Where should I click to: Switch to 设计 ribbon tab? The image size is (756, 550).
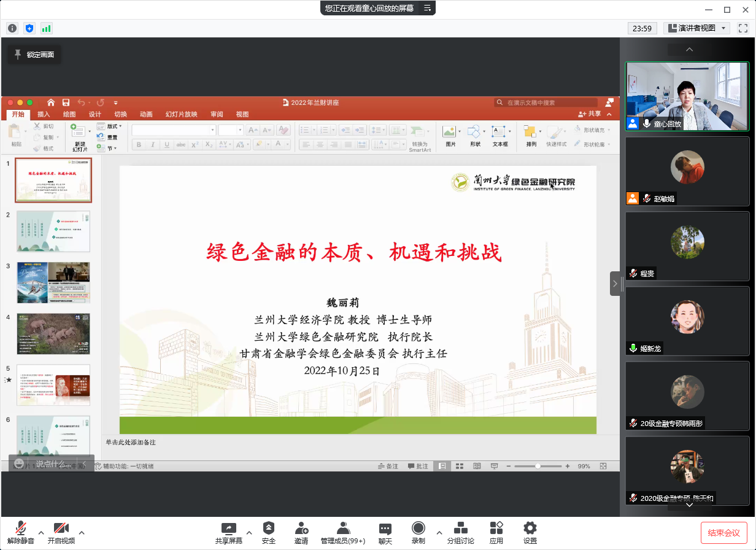point(95,114)
